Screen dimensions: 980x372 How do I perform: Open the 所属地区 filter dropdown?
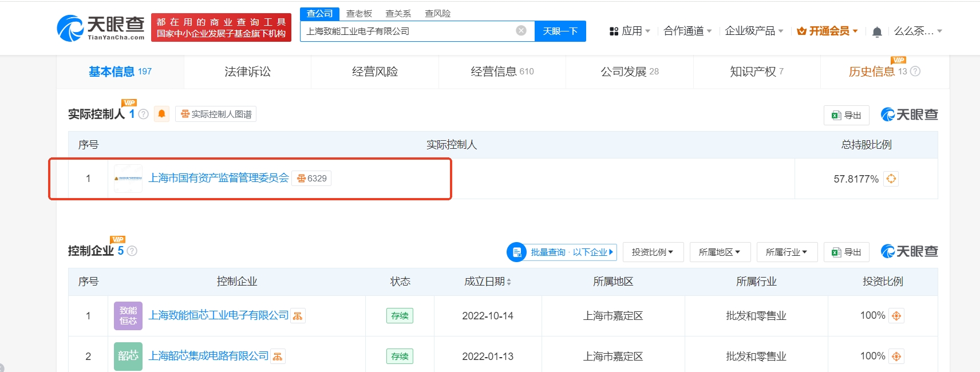[720, 252]
